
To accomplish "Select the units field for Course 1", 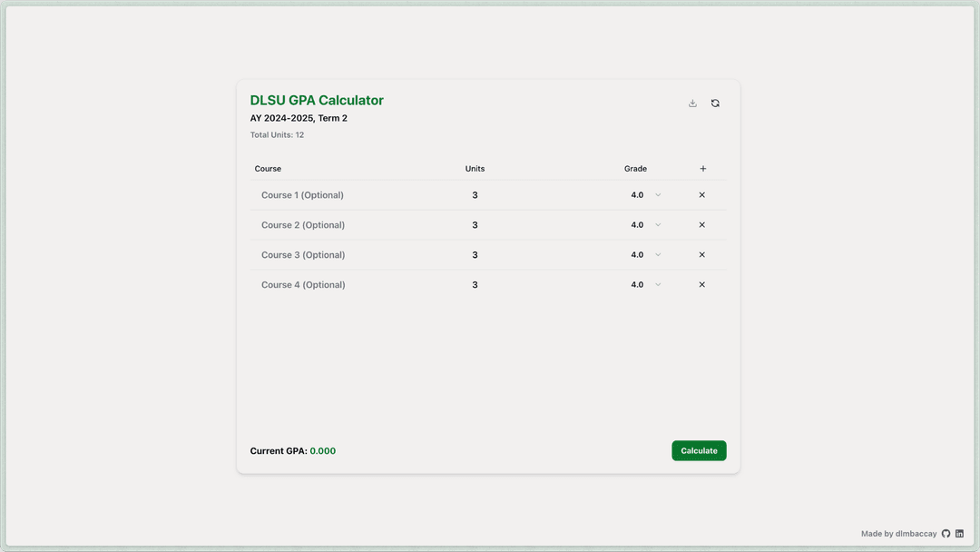I will tap(475, 195).
